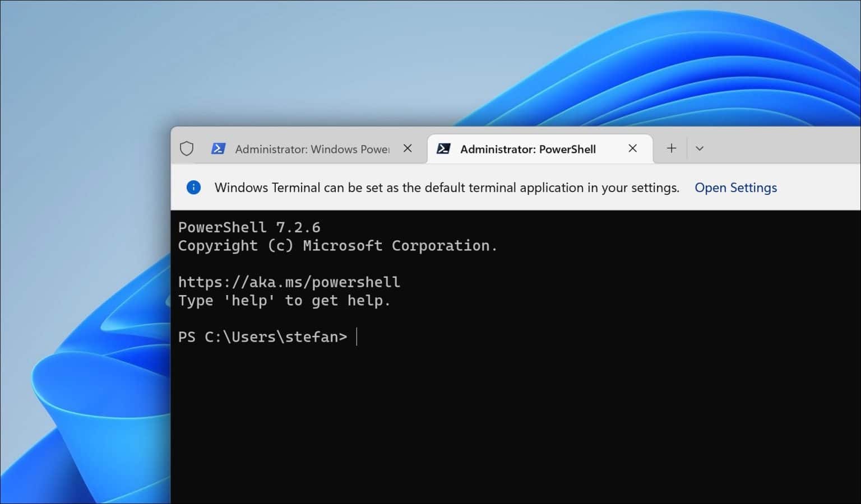Click the administrator shield icon

click(x=187, y=148)
